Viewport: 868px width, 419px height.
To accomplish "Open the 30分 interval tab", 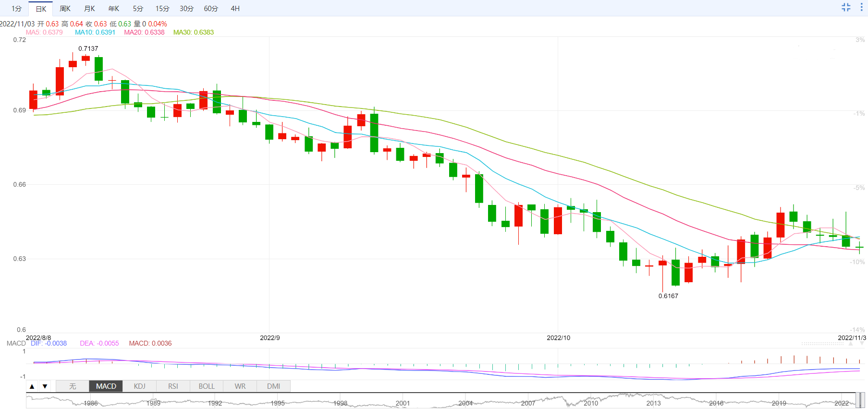I will tap(186, 9).
